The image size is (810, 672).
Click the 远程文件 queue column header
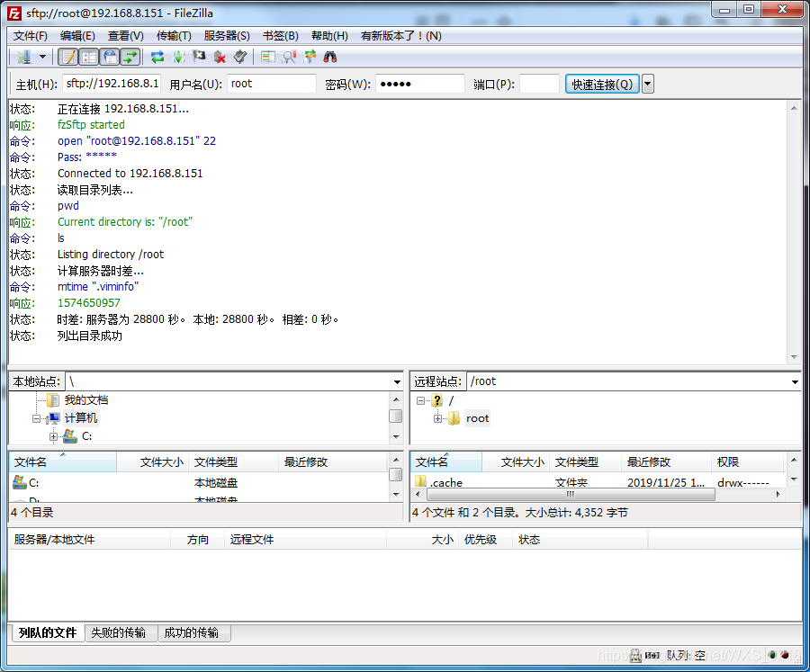click(x=305, y=540)
